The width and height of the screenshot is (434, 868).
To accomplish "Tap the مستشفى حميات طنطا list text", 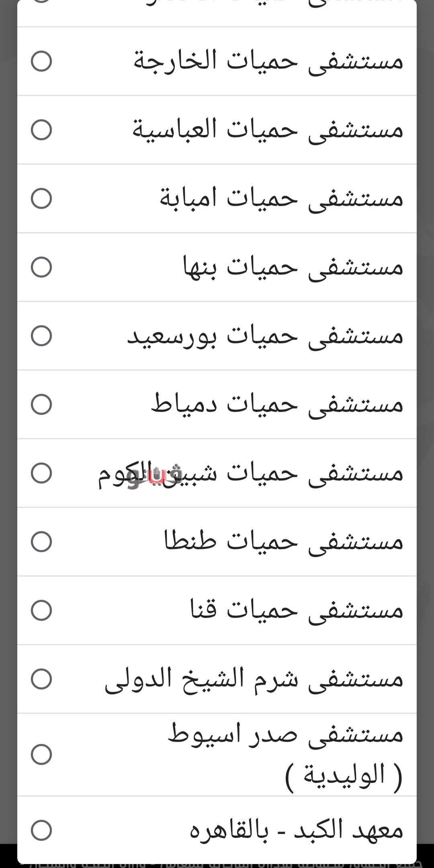I will [283, 542].
